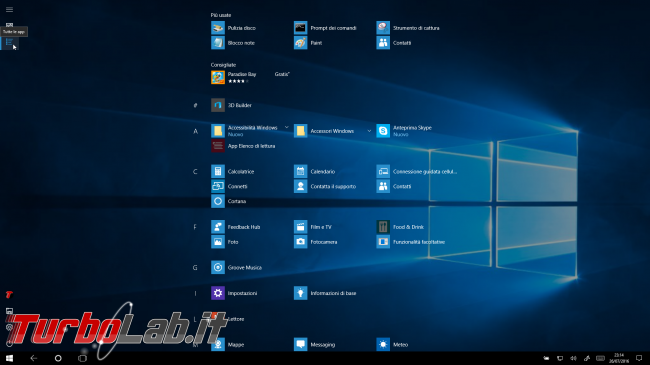Open Contatti under the C section
The width and height of the screenshot is (650, 365).
(x=394, y=186)
